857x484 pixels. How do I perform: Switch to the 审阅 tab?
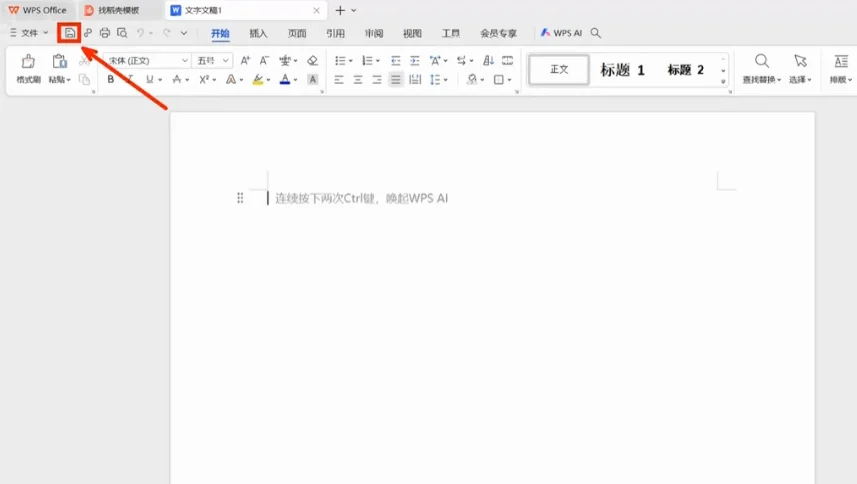point(374,33)
